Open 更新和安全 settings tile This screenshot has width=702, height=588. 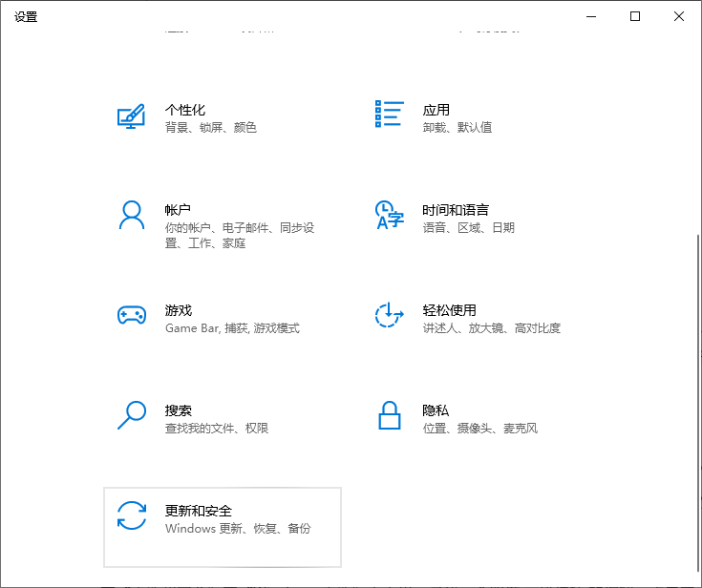point(223,527)
